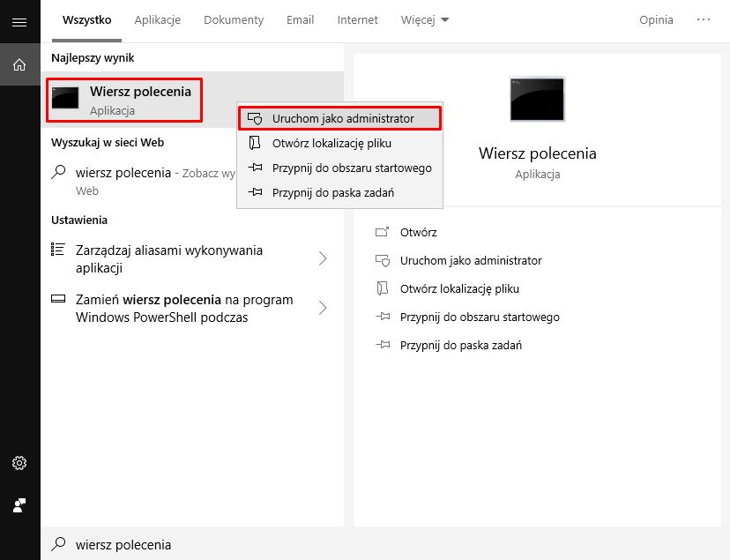Viewport: 730px width, 560px height.
Task: Open the hamburger menu icon
Action: [x=19, y=22]
